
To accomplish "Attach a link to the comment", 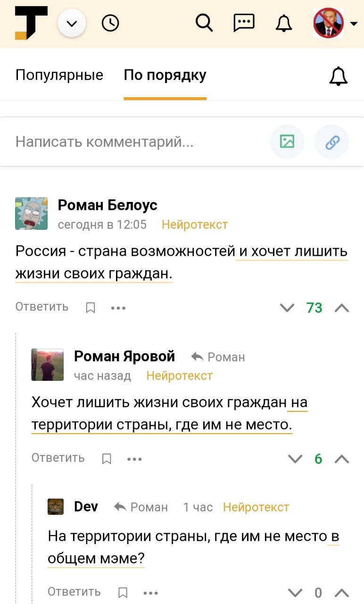I will pyautogui.click(x=332, y=142).
